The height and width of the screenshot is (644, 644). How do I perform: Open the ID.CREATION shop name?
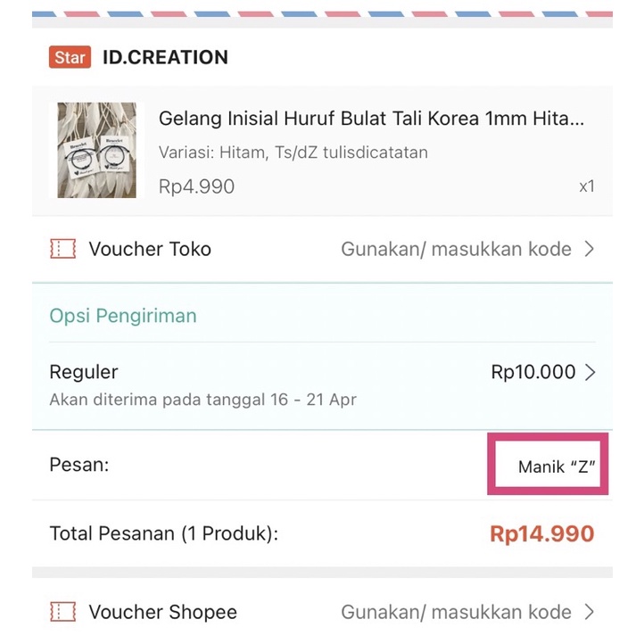(165, 58)
